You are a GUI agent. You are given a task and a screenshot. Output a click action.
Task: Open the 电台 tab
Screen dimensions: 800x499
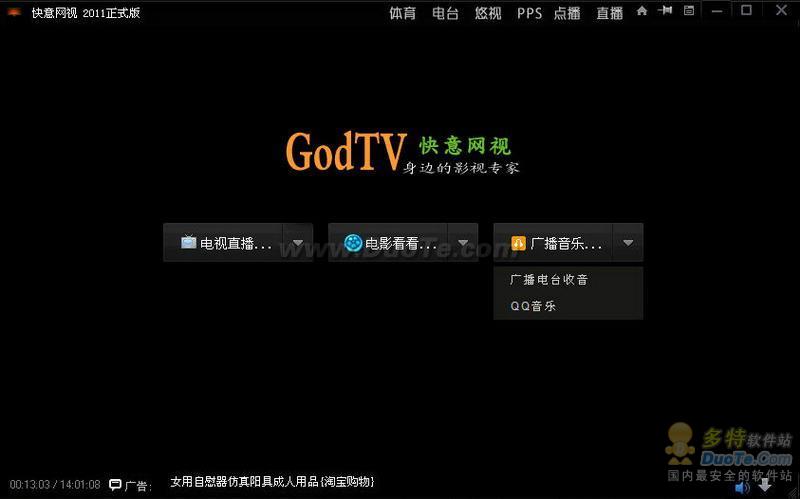click(x=445, y=13)
